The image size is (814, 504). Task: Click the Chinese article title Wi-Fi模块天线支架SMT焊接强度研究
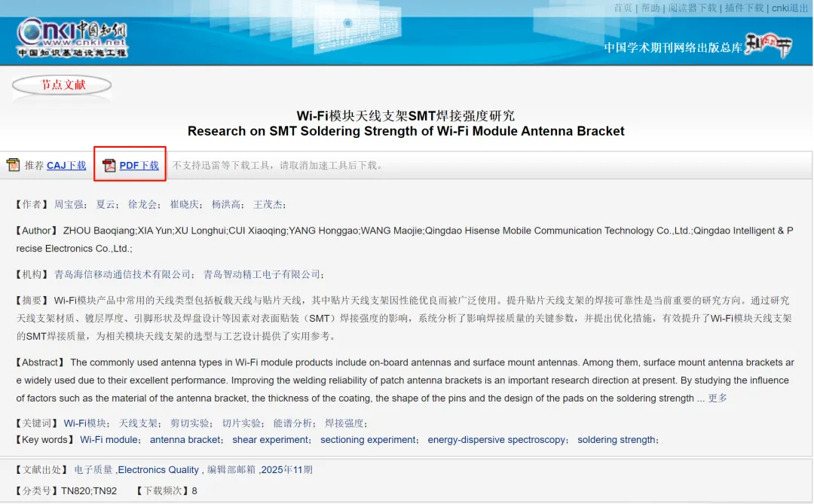click(x=406, y=115)
